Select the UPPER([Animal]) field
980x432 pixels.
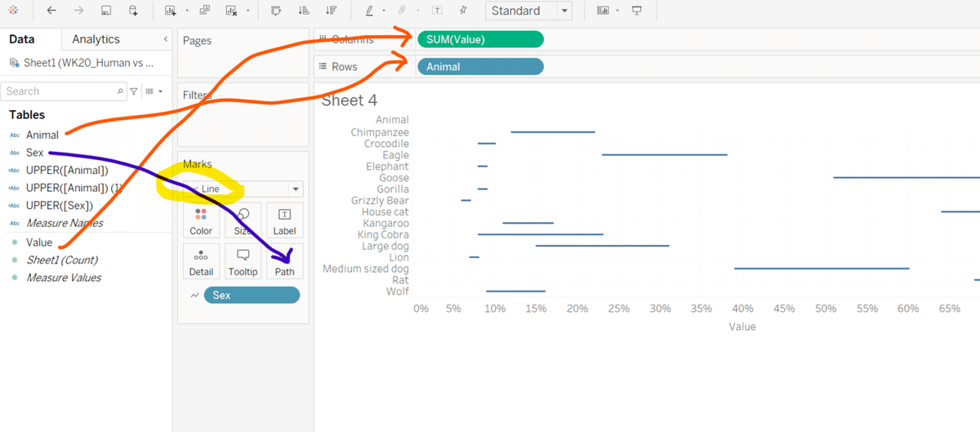[67, 171]
